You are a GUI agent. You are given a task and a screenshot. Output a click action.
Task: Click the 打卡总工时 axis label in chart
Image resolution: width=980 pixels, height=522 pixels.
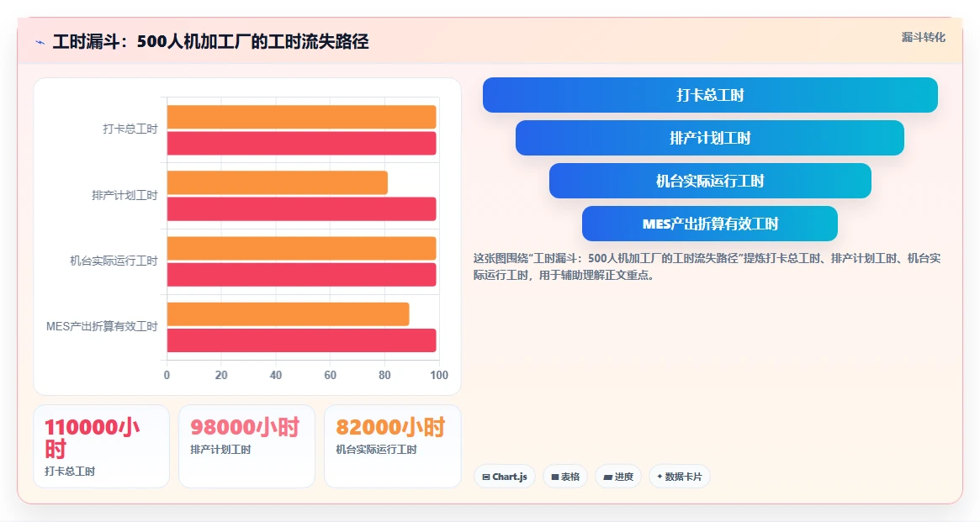point(130,129)
